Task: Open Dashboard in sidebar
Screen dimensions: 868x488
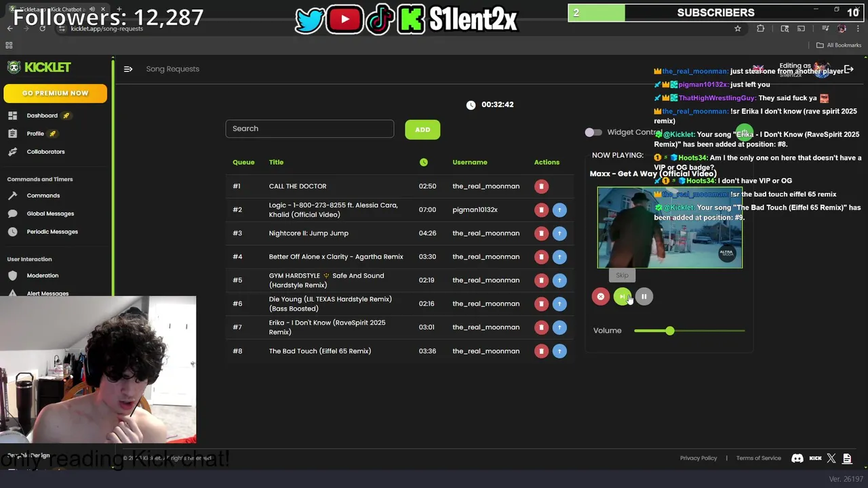Action: coord(42,116)
